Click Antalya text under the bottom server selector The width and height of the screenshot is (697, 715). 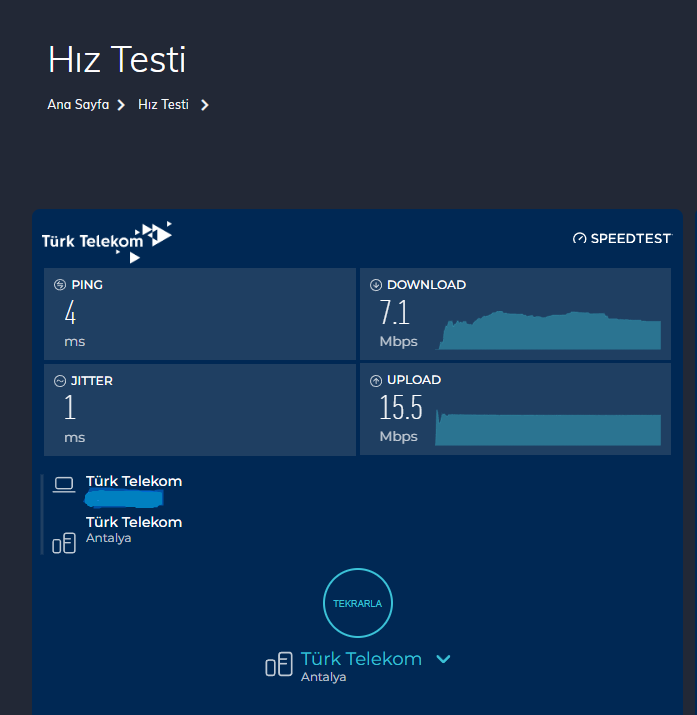[x=324, y=677]
